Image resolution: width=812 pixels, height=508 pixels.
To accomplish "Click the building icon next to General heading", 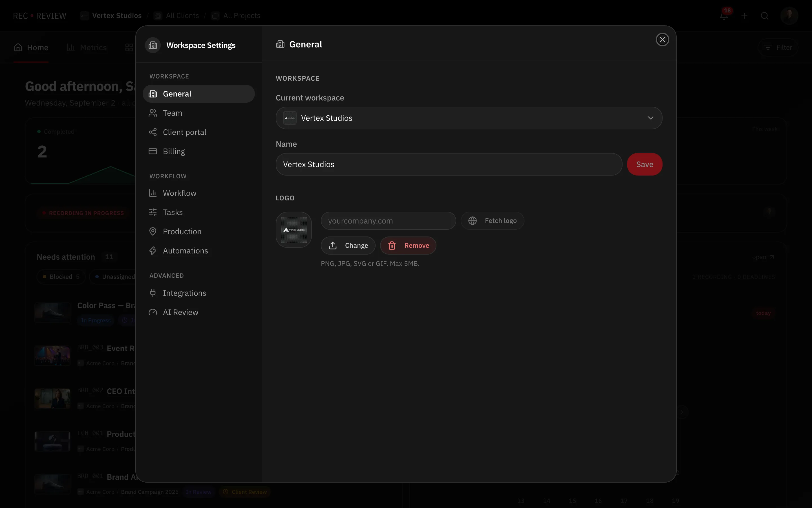I will [x=280, y=44].
